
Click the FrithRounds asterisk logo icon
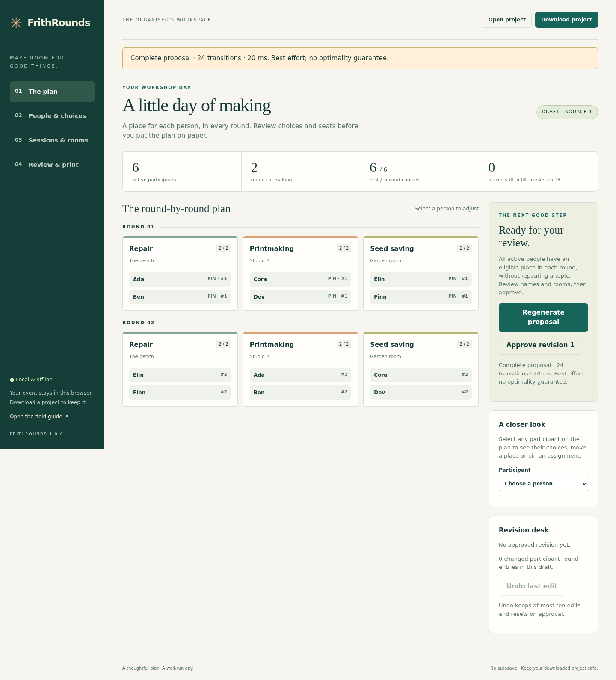16,23
